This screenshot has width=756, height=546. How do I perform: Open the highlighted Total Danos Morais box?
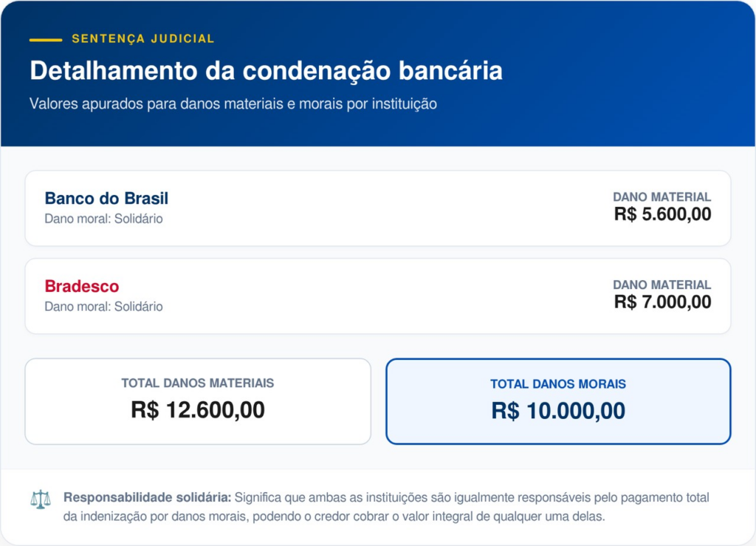pos(558,401)
